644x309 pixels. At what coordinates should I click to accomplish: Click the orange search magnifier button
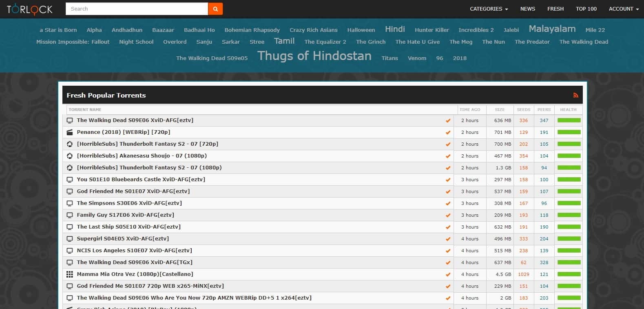pyautogui.click(x=215, y=9)
